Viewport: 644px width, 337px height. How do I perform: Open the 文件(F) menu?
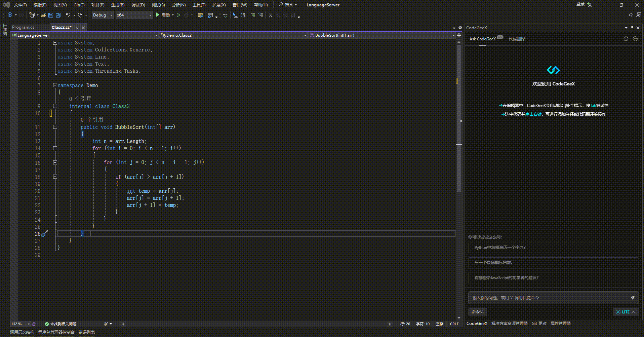click(x=20, y=5)
